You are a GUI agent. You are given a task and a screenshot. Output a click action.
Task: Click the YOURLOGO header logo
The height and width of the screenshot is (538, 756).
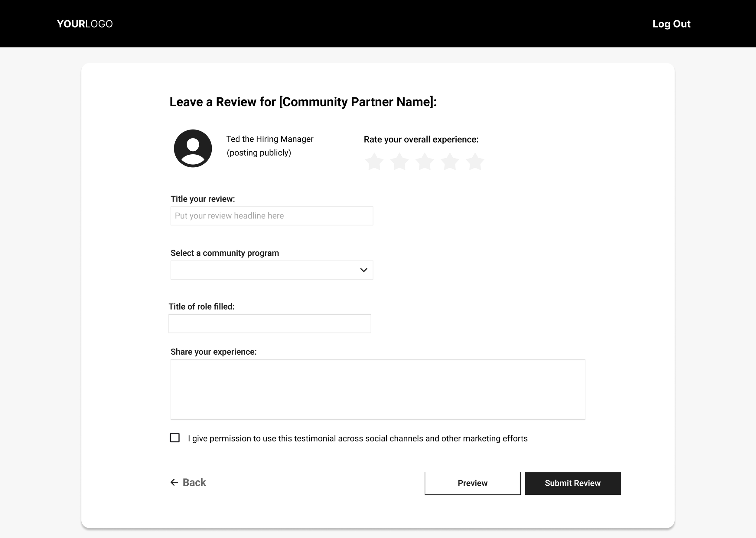(85, 24)
